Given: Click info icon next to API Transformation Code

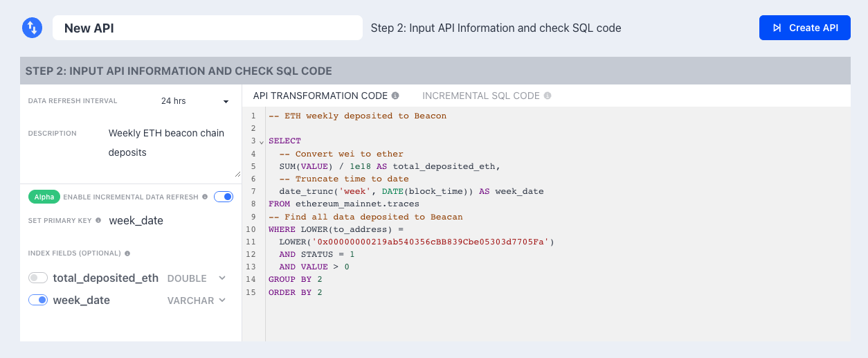Looking at the screenshot, I should click(x=395, y=96).
